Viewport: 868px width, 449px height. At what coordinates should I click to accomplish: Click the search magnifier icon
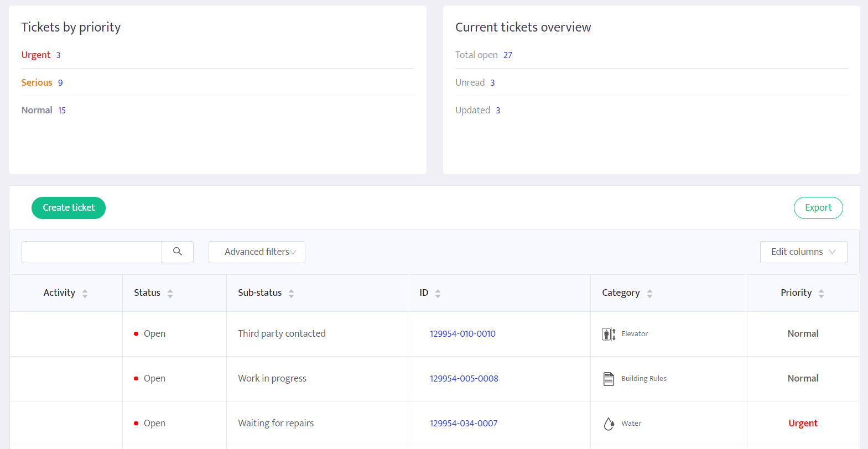[178, 252]
